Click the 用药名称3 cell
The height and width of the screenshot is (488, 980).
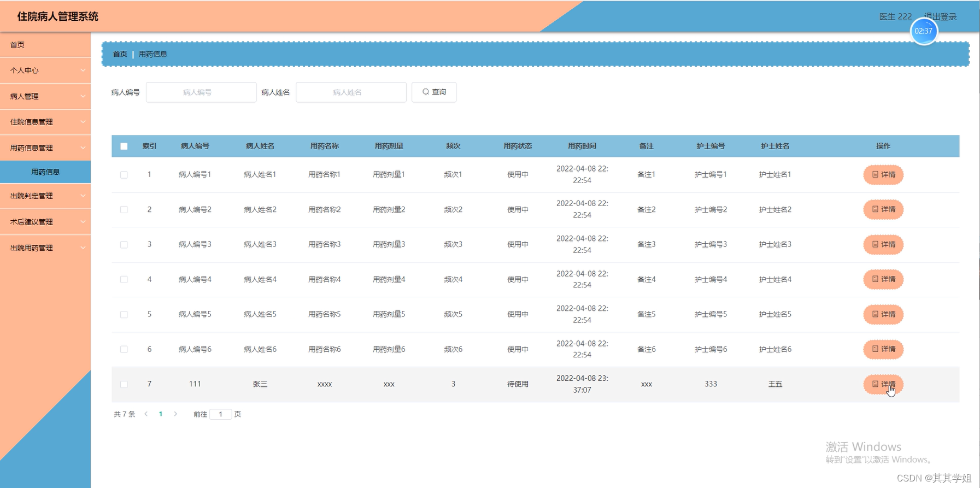pyautogui.click(x=325, y=244)
